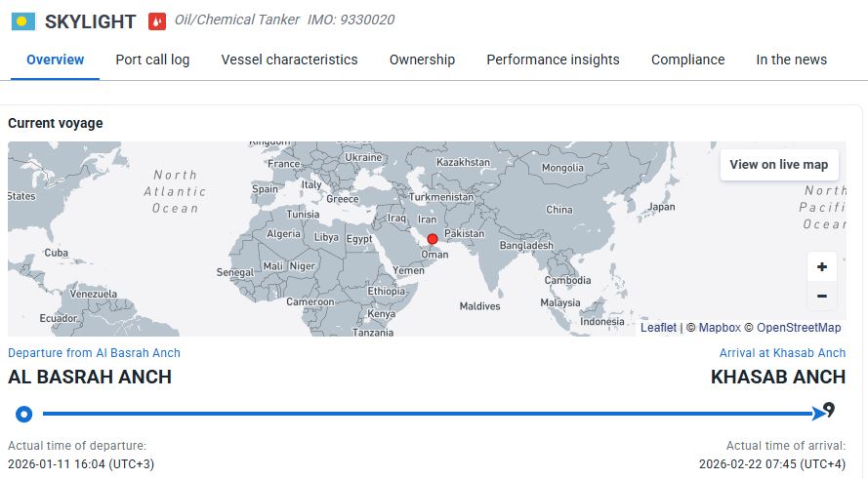
Task: Click the red Oil/Chemical Tanker type icon
Action: (157, 20)
